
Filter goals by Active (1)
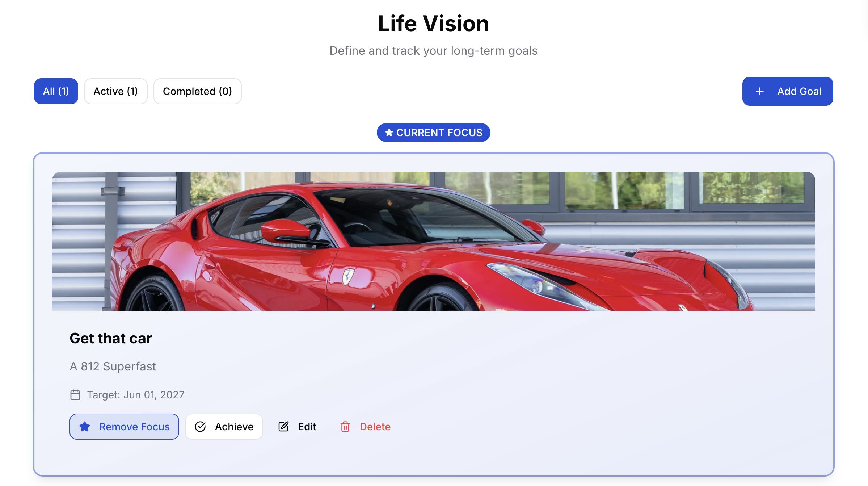coord(115,91)
